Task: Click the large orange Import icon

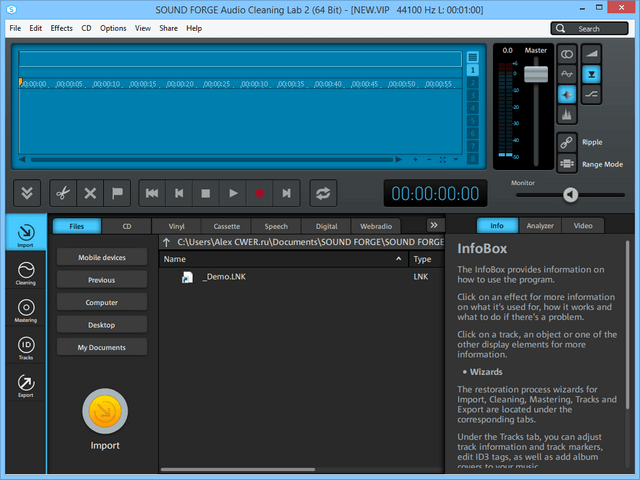Action: (x=105, y=411)
